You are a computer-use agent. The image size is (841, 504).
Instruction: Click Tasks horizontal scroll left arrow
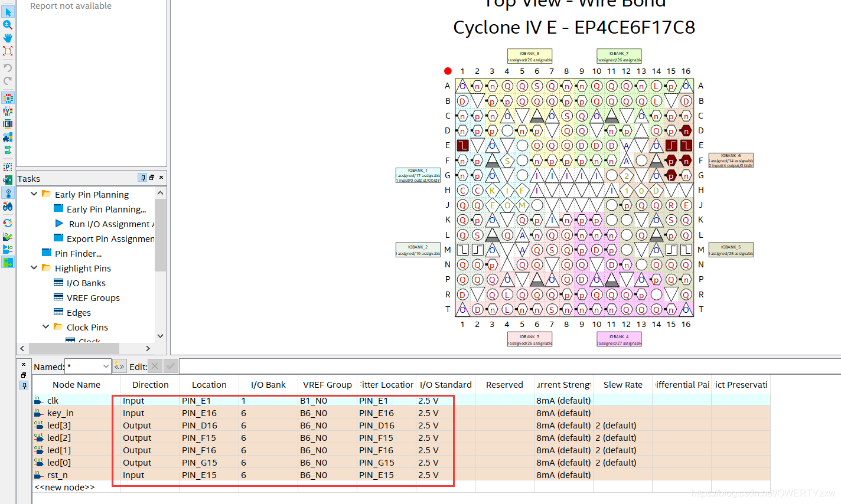pyautogui.click(x=22, y=348)
